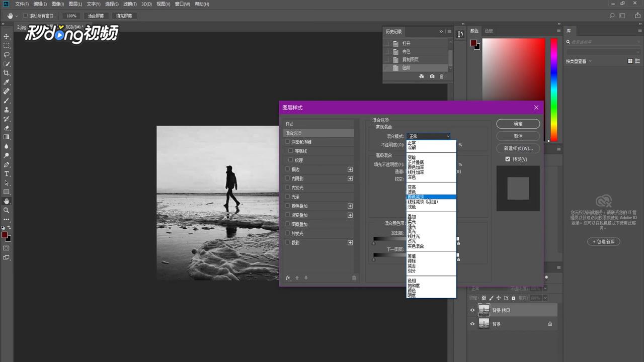Image resolution: width=644 pixels, height=362 pixels.
Task: Add another 颜色叠加 effect with plus button
Action: (350, 206)
